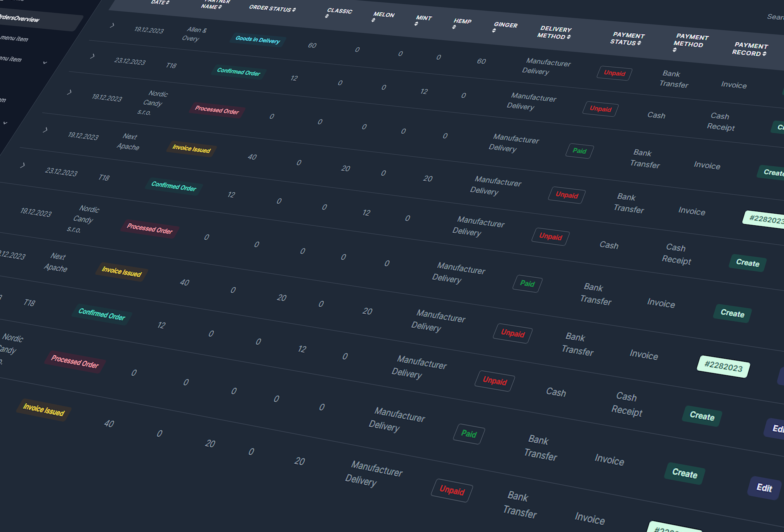The width and height of the screenshot is (784, 532).
Task: Click the third Confirmed Order badge
Action: (102, 314)
